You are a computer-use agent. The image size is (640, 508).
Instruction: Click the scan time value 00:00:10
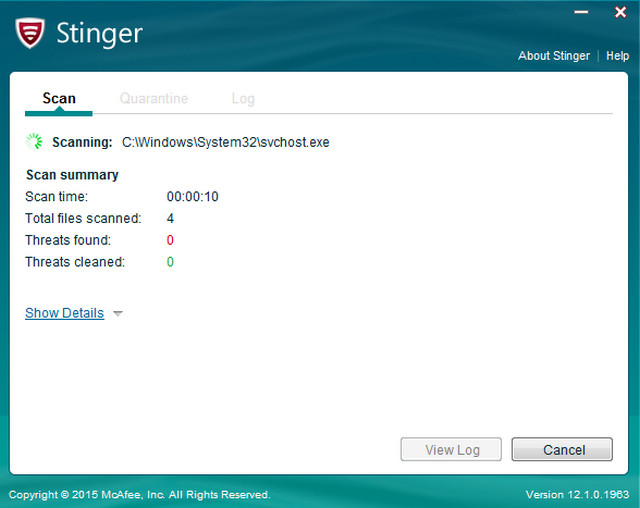(x=192, y=197)
